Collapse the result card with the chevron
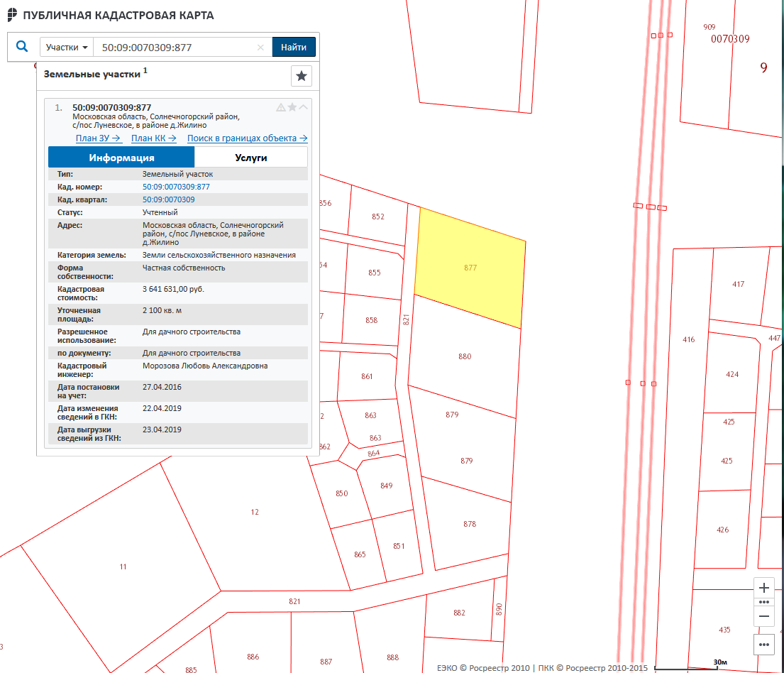Image resolution: width=784 pixels, height=673 pixels. pos(304,107)
